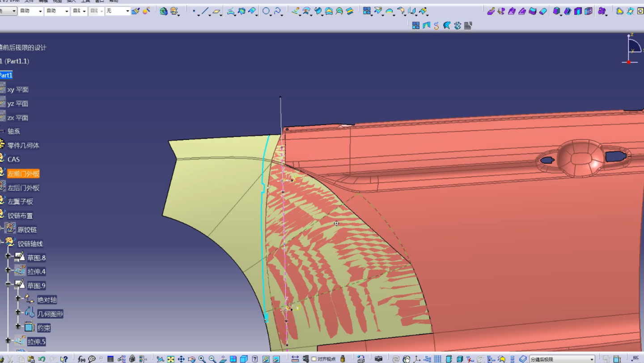
Task: Click the What's This help pointer icon
Action: pyautogui.click(x=64, y=359)
